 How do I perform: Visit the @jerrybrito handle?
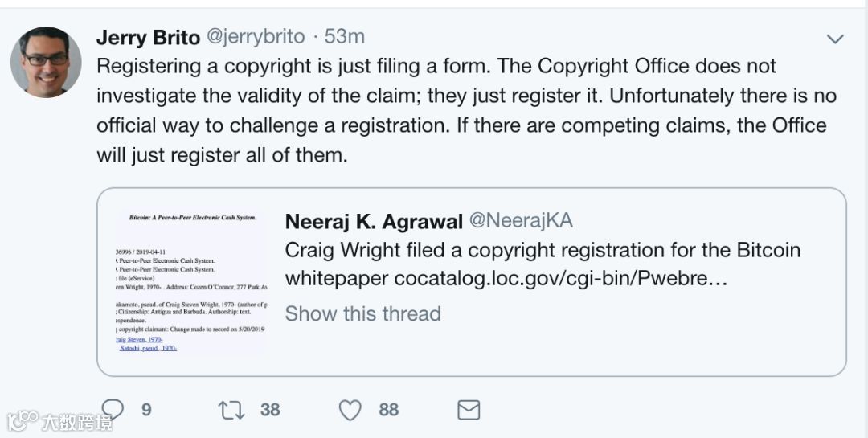[x=256, y=37]
